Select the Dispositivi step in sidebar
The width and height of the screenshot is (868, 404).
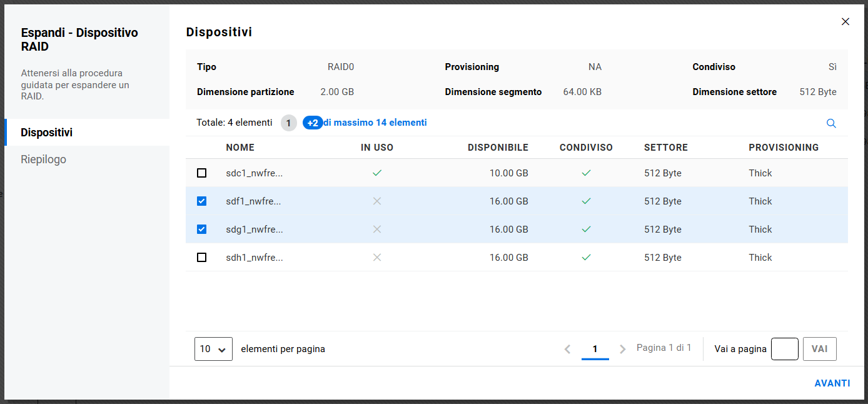pyautogui.click(x=46, y=133)
